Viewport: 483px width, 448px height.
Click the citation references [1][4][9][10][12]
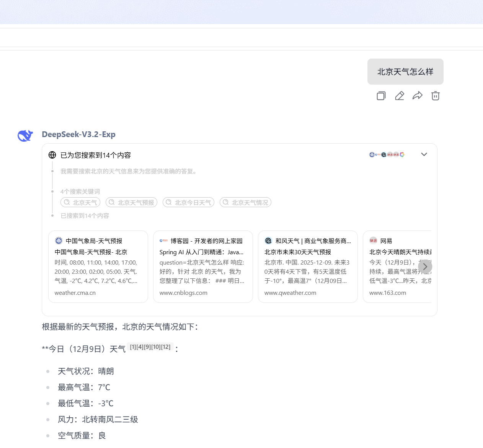(x=150, y=347)
